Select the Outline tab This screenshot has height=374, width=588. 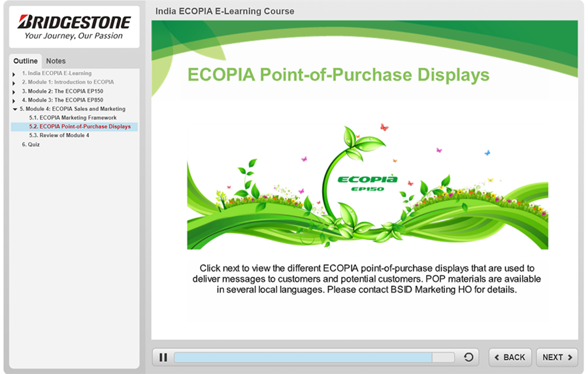pos(25,61)
